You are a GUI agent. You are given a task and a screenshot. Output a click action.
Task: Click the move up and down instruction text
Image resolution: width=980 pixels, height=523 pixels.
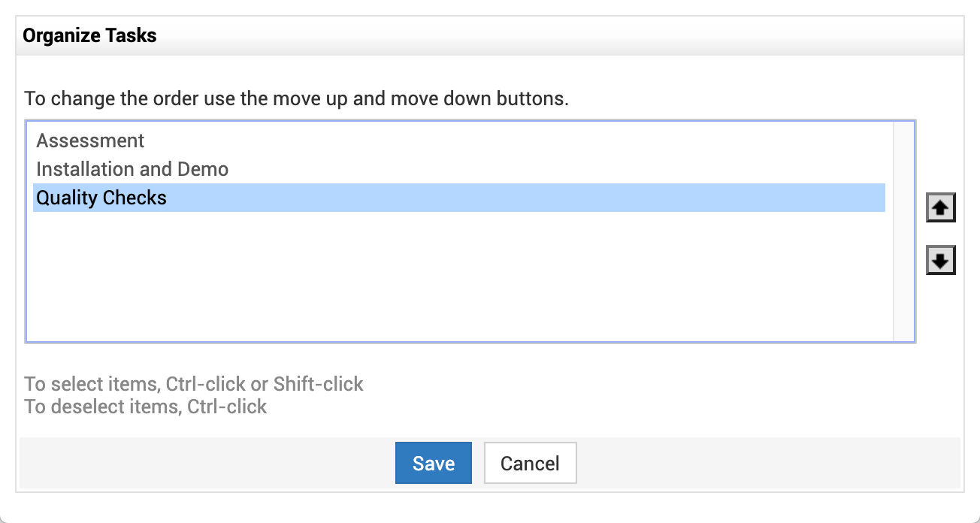coord(296,98)
